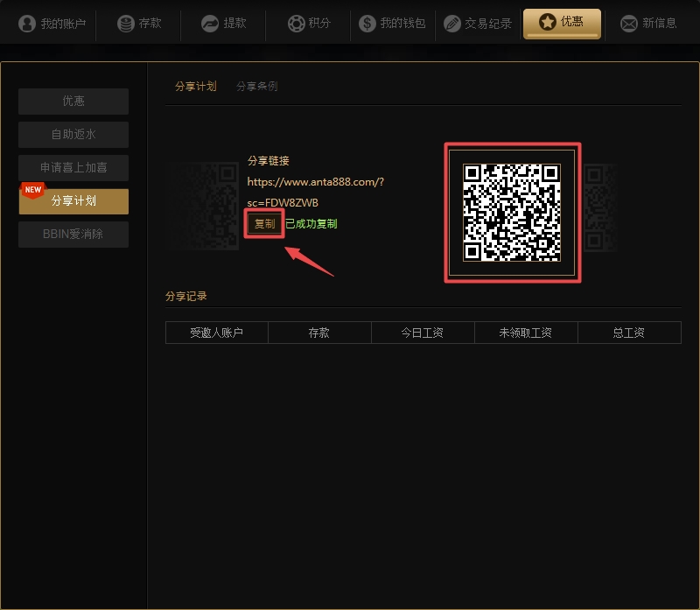Click the dimmed QR code on the right
700x610 pixels.
[x=601, y=208]
